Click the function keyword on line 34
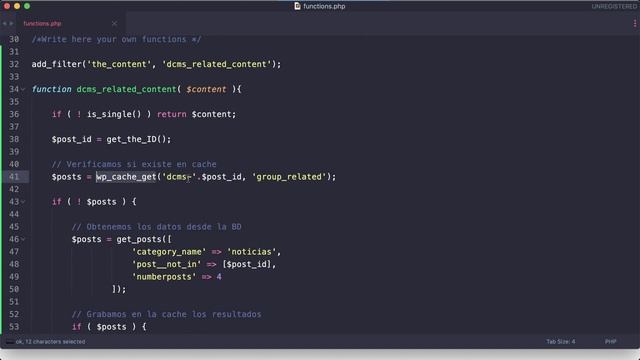 point(51,89)
